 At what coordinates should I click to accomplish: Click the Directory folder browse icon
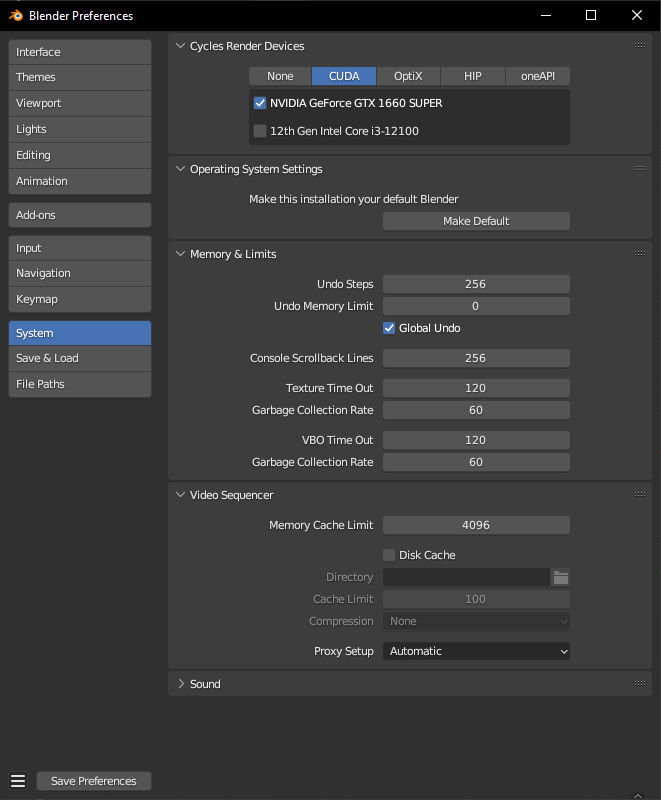(x=561, y=577)
